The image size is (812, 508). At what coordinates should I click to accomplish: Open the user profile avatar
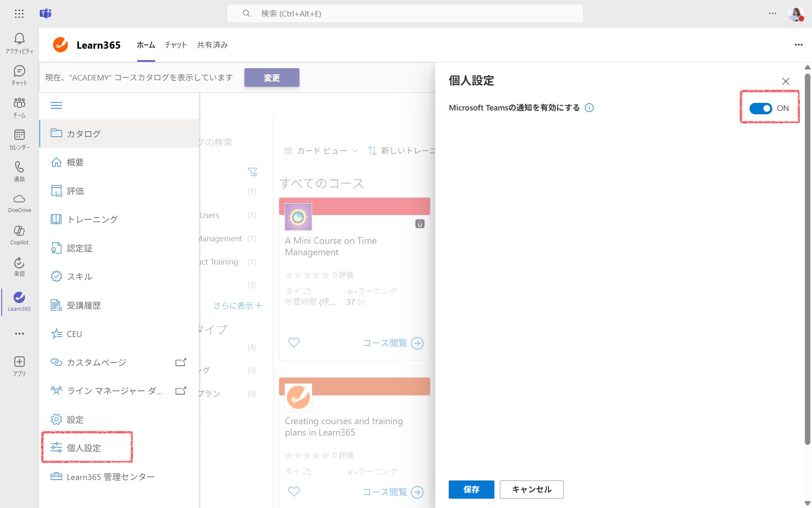796,14
